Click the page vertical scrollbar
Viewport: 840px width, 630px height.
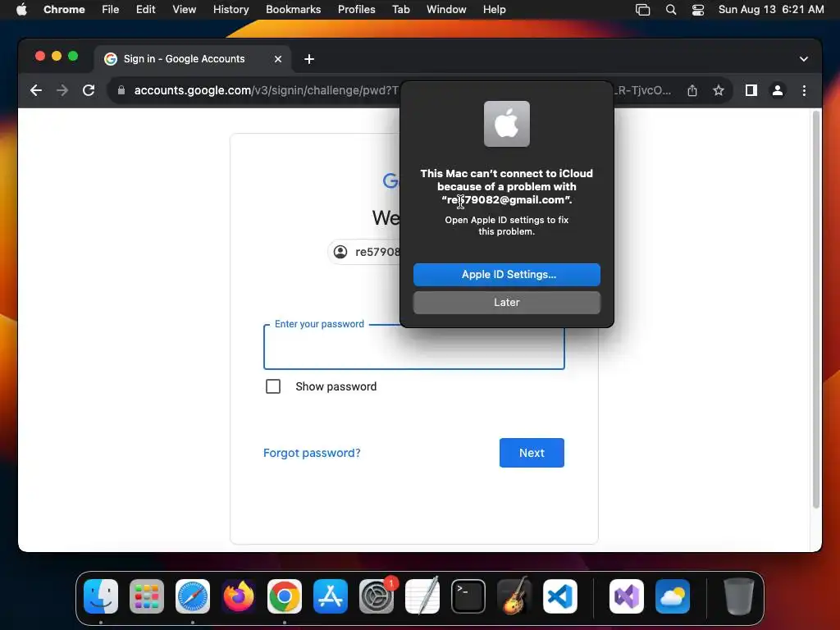pyautogui.click(x=816, y=309)
